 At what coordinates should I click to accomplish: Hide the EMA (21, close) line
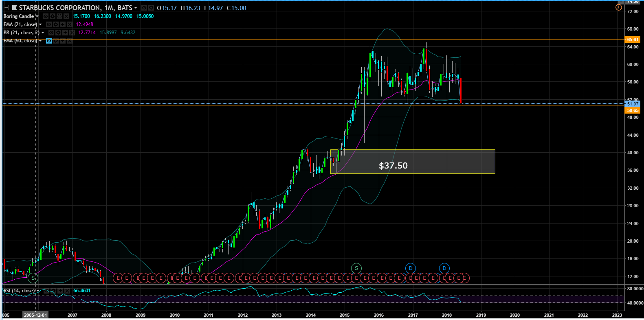pos(49,24)
